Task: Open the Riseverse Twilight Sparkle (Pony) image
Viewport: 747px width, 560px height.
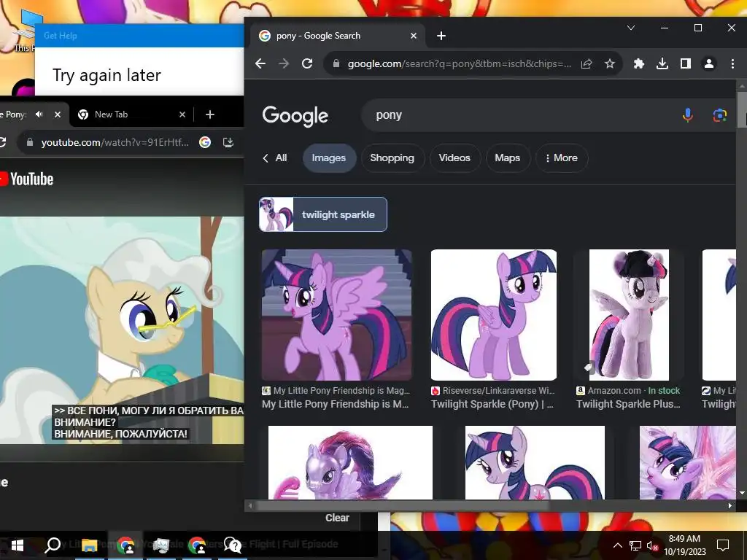Action: tap(494, 315)
